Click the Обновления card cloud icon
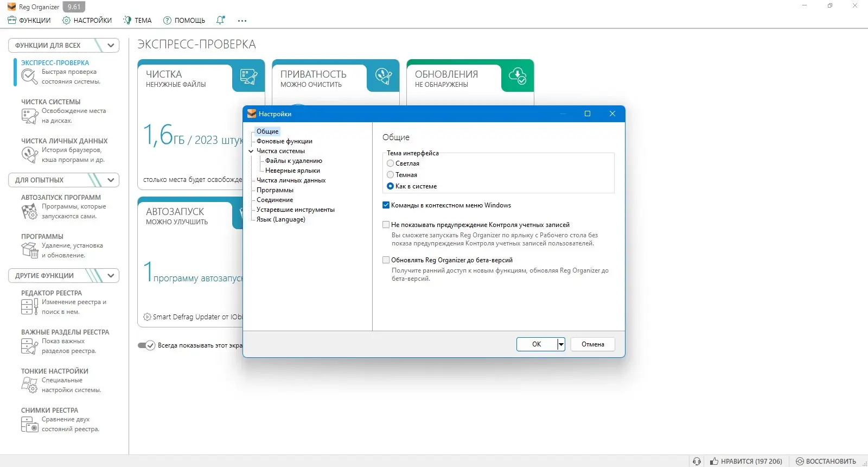 click(518, 77)
